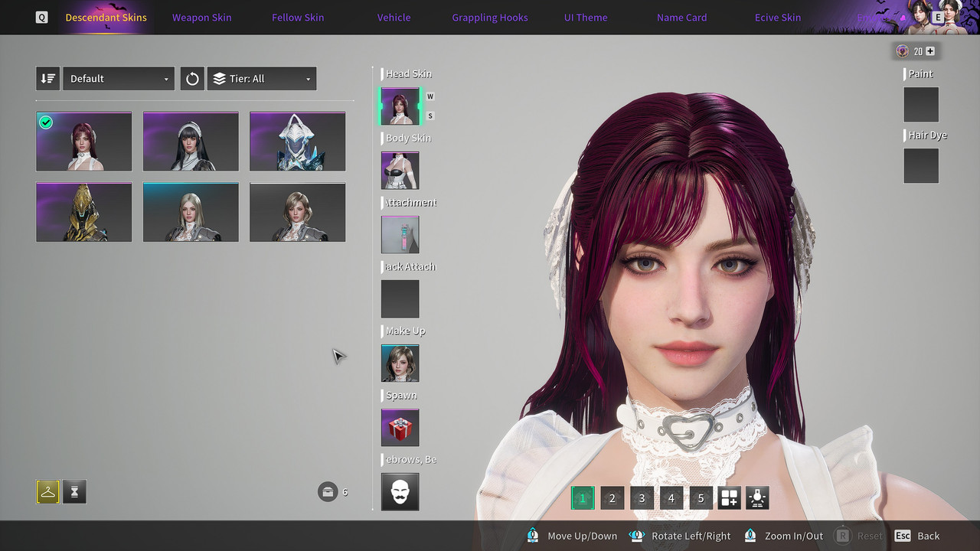
Task: Open the add preset grid icon
Action: (729, 498)
